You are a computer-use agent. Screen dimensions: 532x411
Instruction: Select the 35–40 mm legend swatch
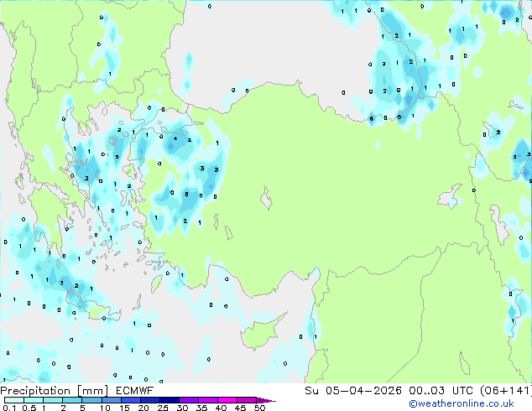click(208, 400)
